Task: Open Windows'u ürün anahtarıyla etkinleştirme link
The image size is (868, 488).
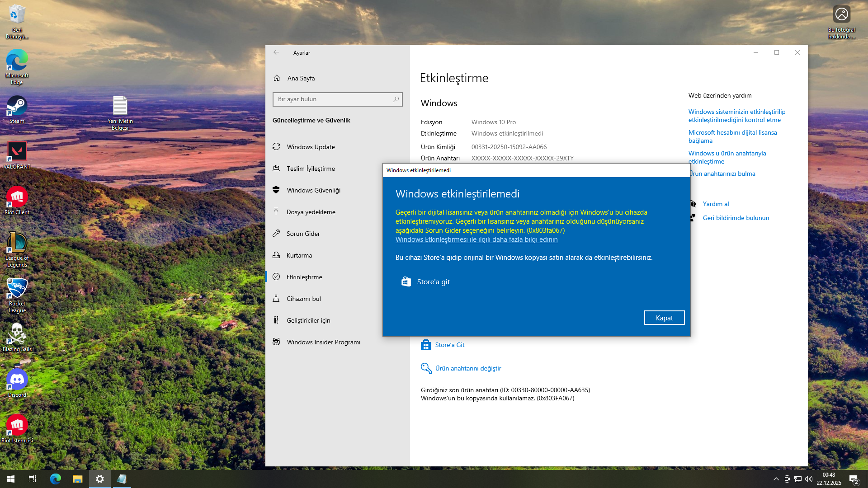Action: (727, 157)
